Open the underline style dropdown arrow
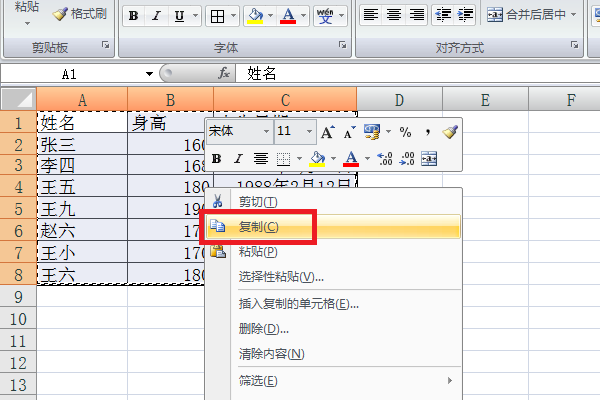 pos(195,16)
